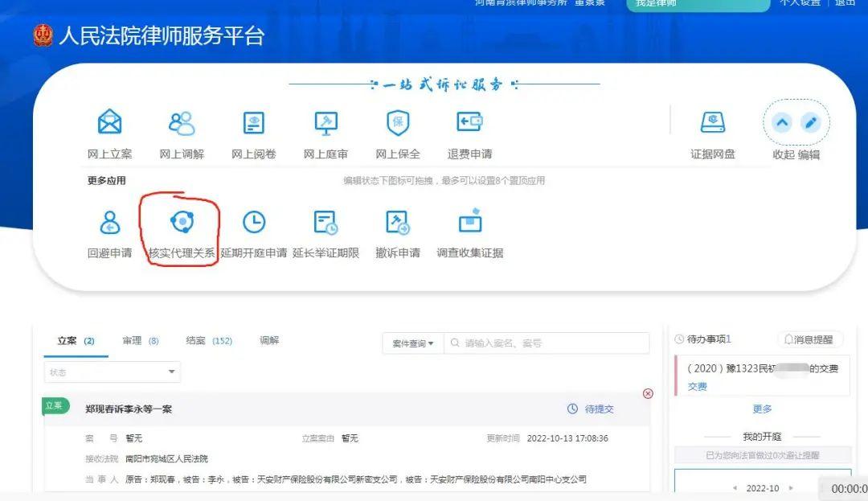The height and width of the screenshot is (501, 868).
Task: Click the 更多 more link
Action: coord(762,409)
